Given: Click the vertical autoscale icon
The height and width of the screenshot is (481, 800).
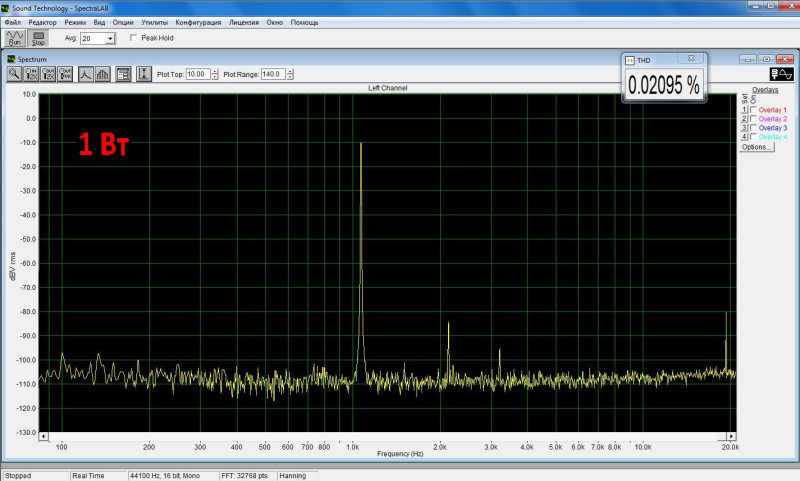Looking at the screenshot, I should point(144,74).
